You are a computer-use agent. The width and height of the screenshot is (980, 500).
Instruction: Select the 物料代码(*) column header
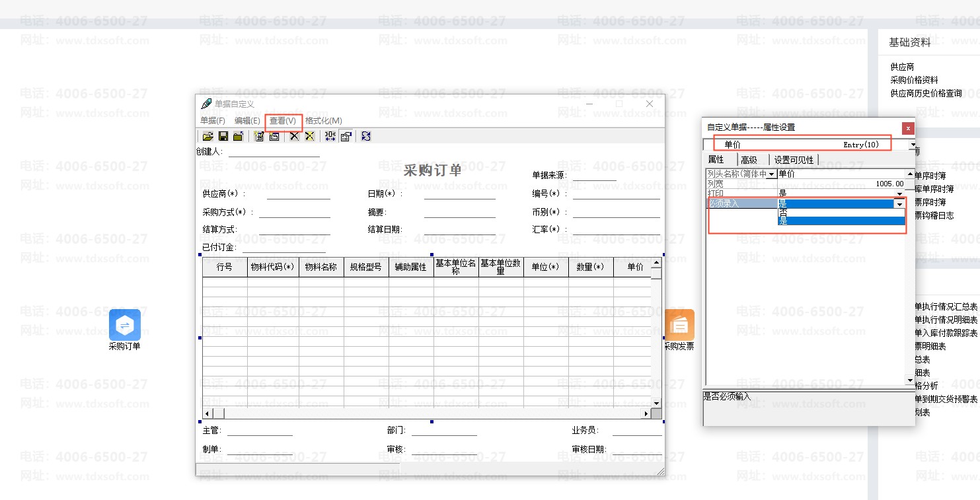coord(273,267)
